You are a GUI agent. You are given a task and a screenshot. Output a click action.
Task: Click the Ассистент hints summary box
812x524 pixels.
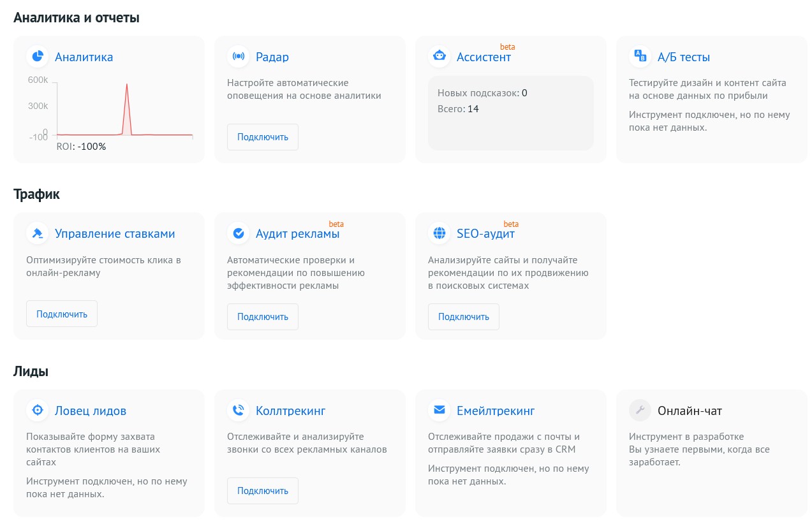(510, 113)
